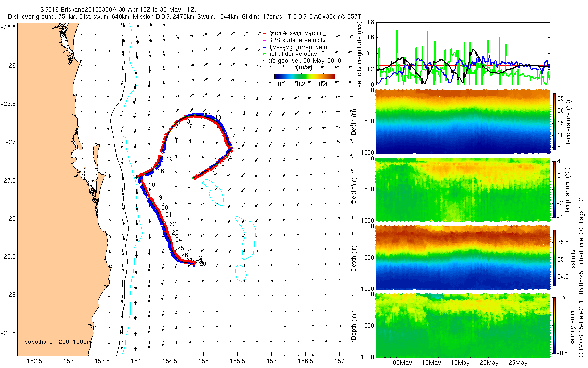Click the 10May tick label on time axis
Screen dimensions: 588x368
click(431, 363)
